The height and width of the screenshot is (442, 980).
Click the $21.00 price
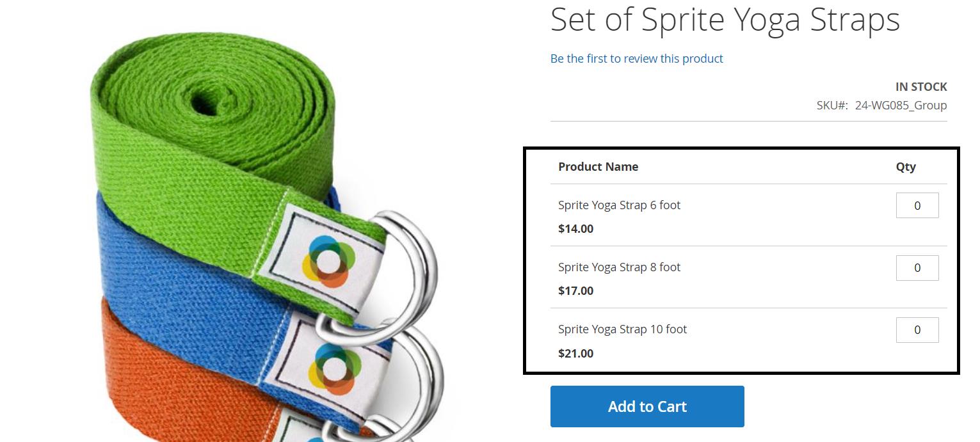(575, 354)
